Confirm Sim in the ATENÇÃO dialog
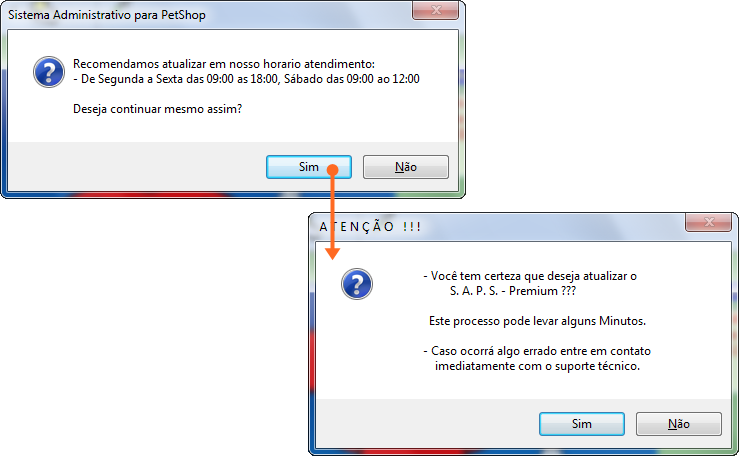The height and width of the screenshot is (457, 740). (581, 424)
